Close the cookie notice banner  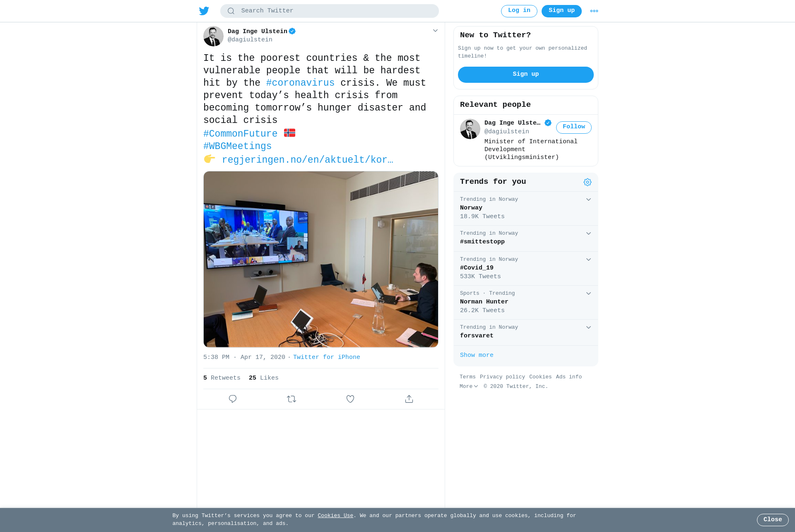pos(773,520)
